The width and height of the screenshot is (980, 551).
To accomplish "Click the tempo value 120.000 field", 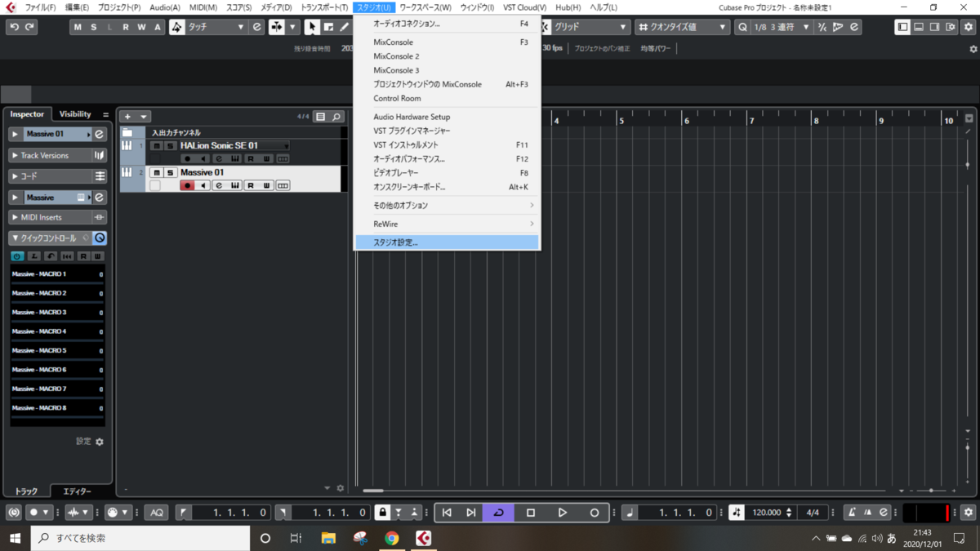I will [767, 513].
